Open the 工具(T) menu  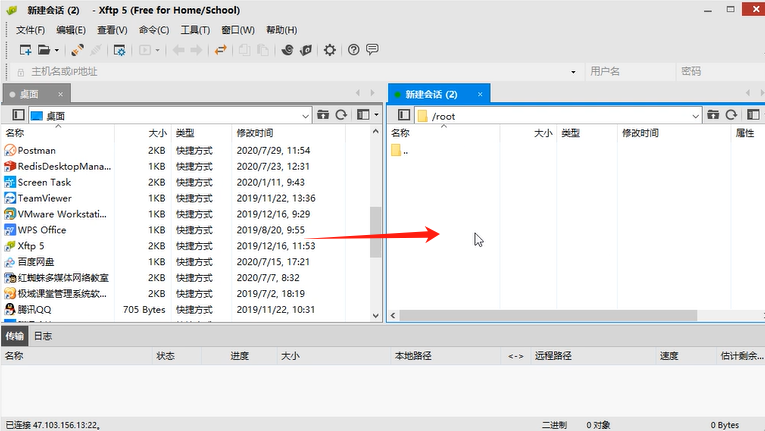click(x=195, y=30)
